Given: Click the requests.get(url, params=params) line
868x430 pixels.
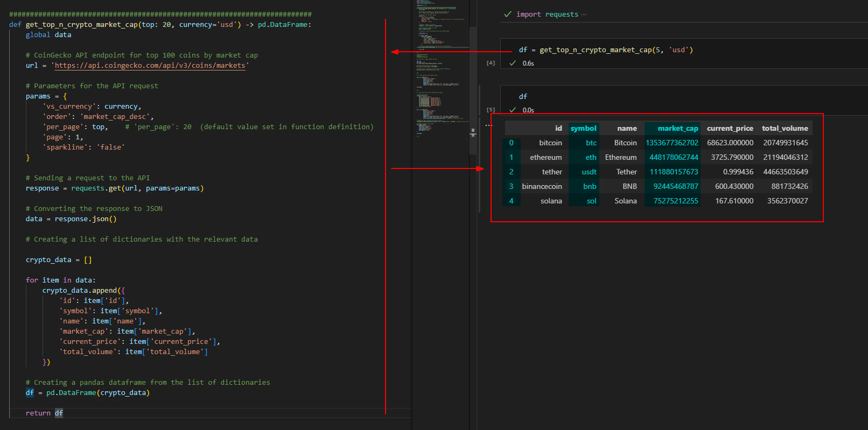Looking at the screenshot, I should pos(115,188).
